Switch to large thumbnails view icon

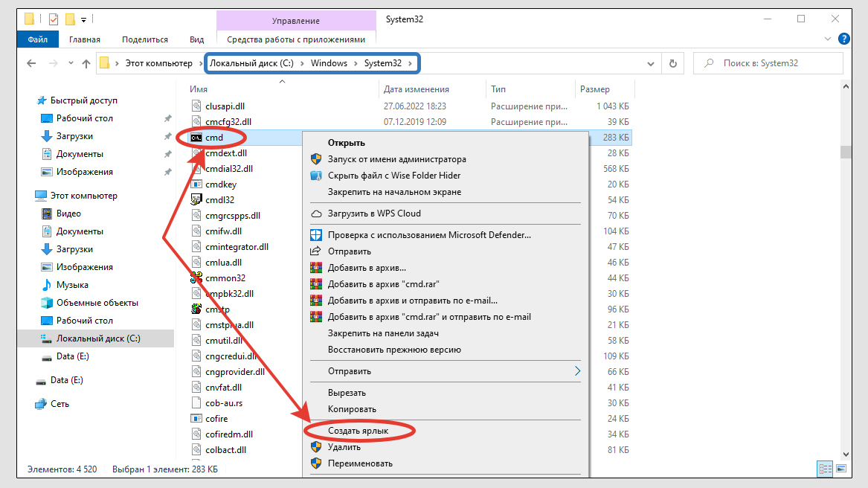click(842, 469)
